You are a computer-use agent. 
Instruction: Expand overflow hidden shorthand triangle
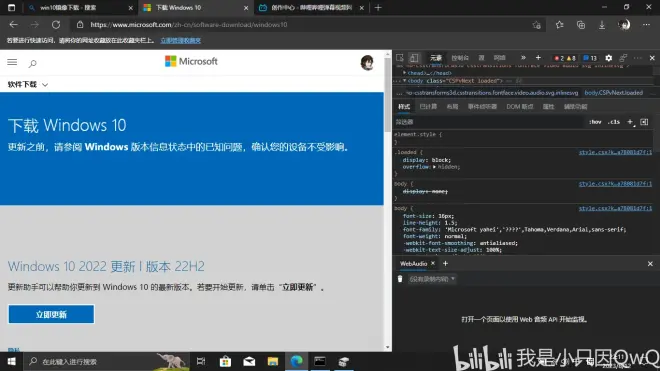[x=434, y=167]
